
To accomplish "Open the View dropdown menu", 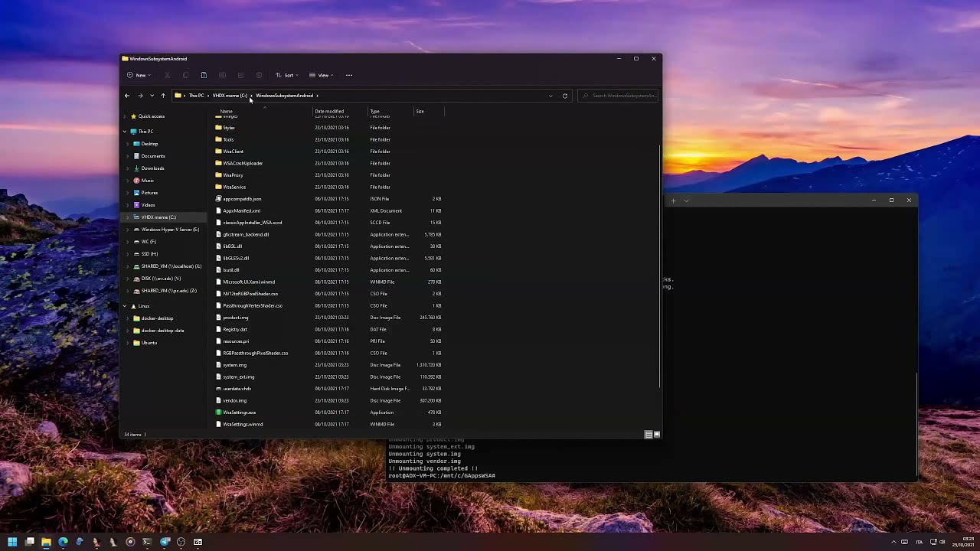I will 322,75.
